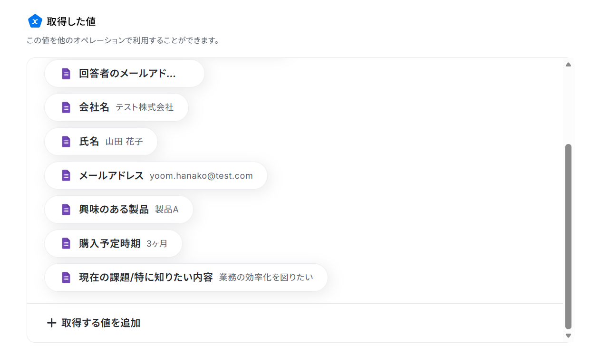Click the 取得する値を追加 button text
The image size is (600, 364).
pos(101,323)
